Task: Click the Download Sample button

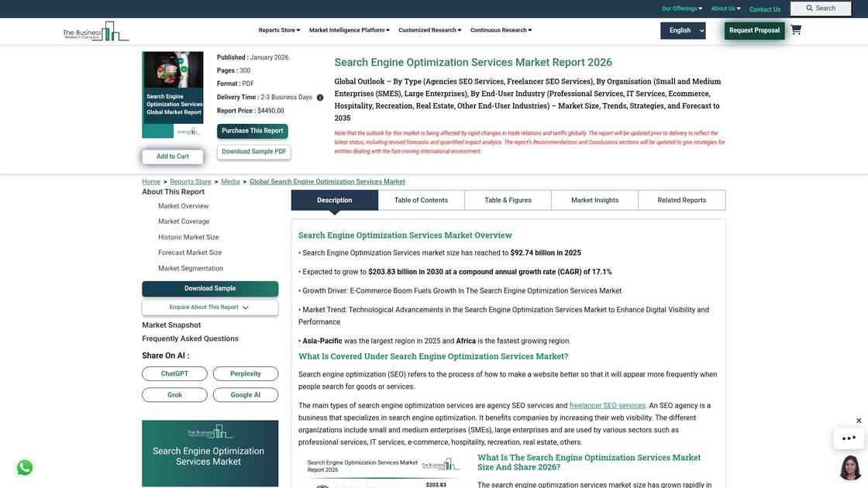Action: tap(210, 288)
